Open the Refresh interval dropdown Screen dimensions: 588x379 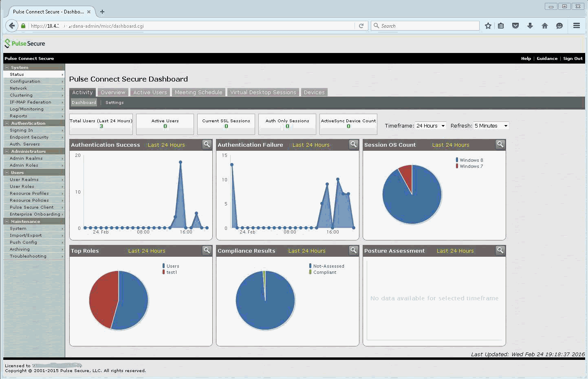coord(491,126)
